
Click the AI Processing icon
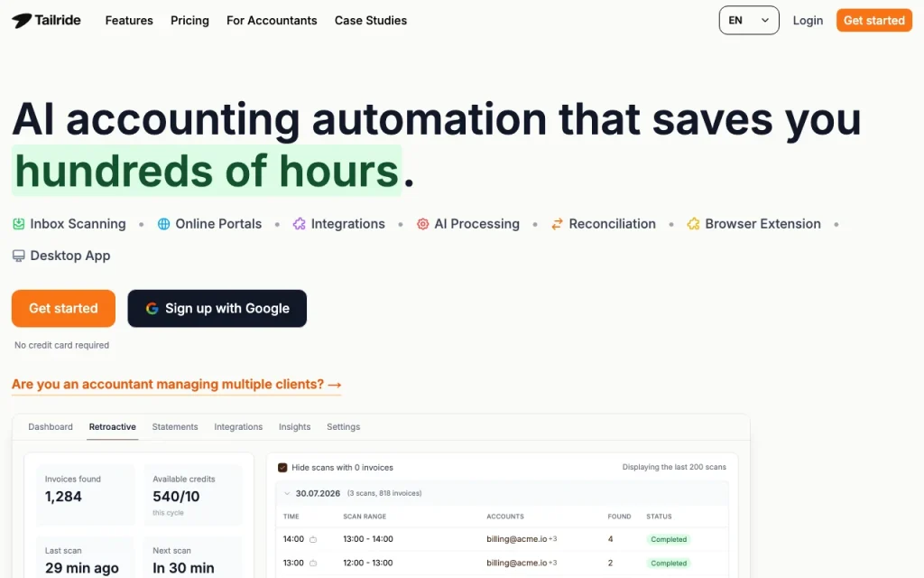point(422,224)
